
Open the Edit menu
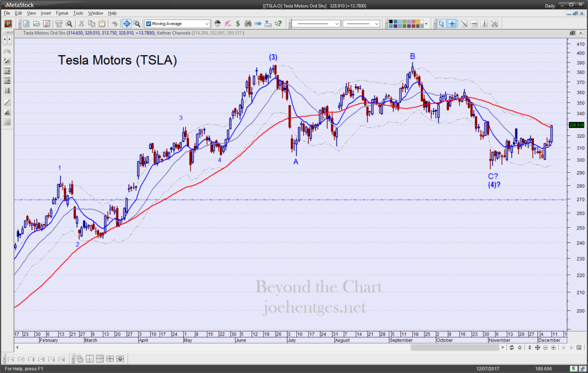pos(18,13)
